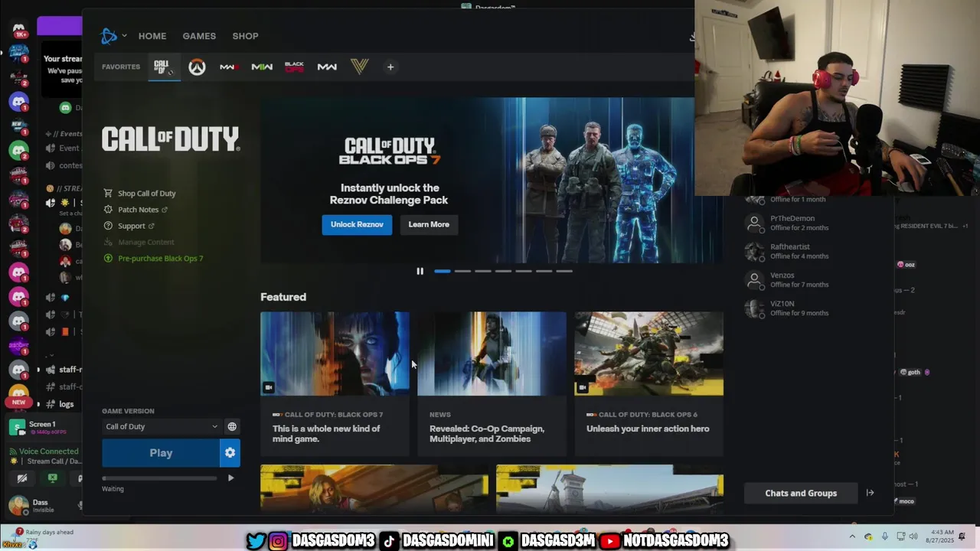Click the Unlock Reznov button
The height and width of the screenshot is (551, 980).
pyautogui.click(x=357, y=224)
